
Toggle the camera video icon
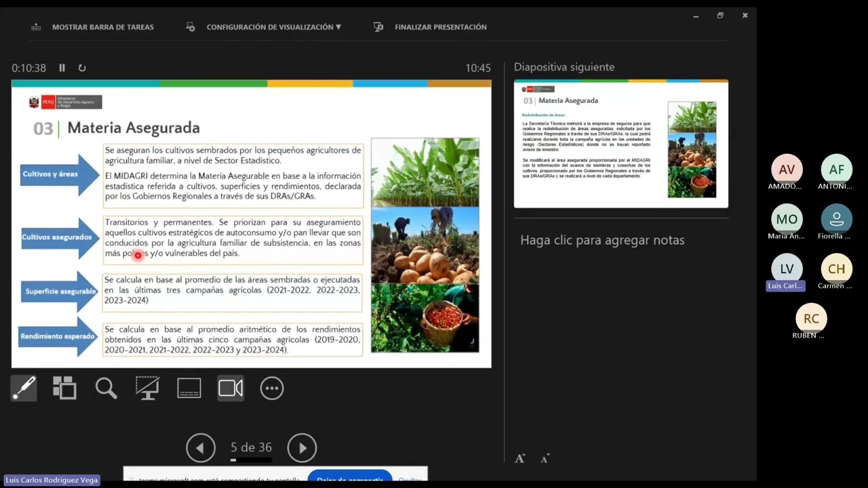coord(231,388)
